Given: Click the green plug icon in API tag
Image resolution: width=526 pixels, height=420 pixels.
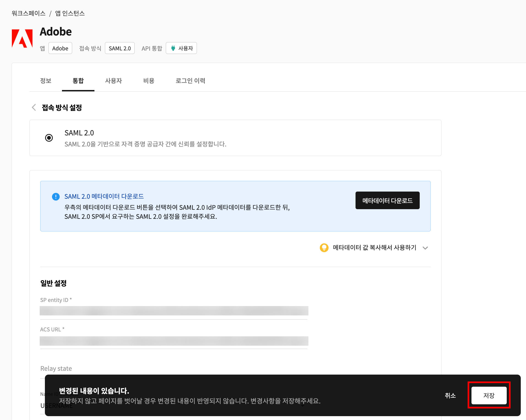Looking at the screenshot, I should tap(173, 48).
